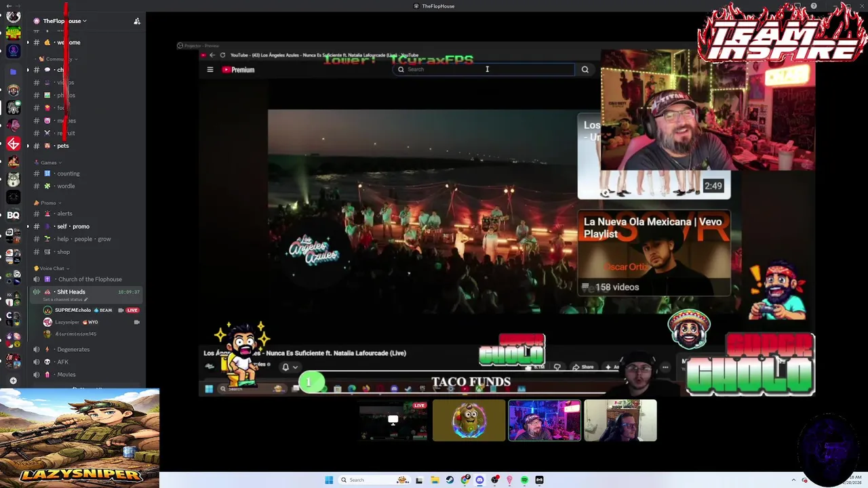Screen dimensions: 868x488
Task: Click the invite members icon beside TheFlophouse
Action: pyautogui.click(x=137, y=21)
